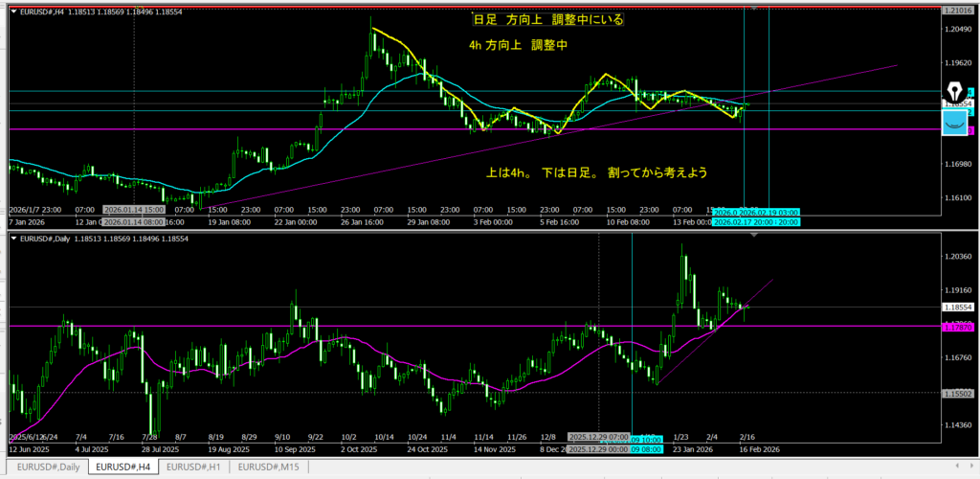Click the 1.15502 gray price label

958,393
